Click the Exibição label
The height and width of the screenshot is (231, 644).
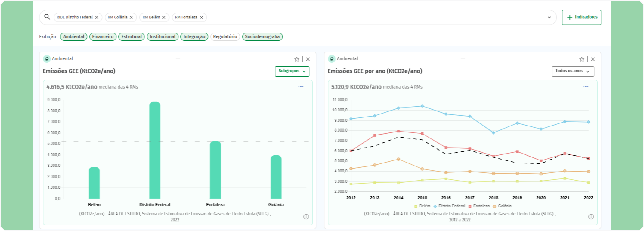[x=48, y=37]
